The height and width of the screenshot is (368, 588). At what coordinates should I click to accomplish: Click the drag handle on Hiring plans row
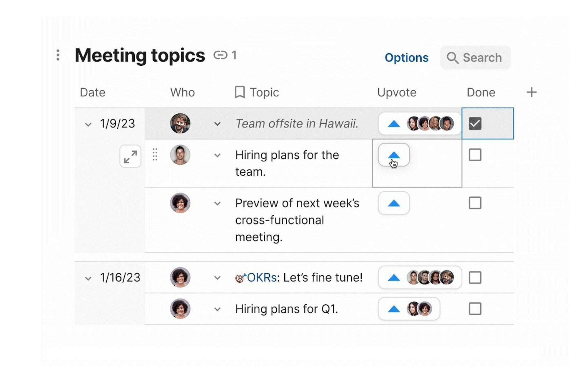(155, 155)
